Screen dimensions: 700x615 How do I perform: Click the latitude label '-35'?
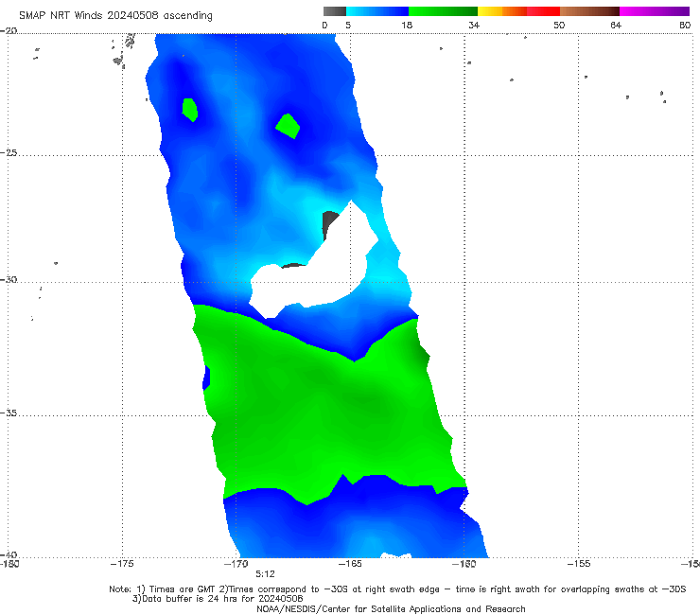coord(9,413)
